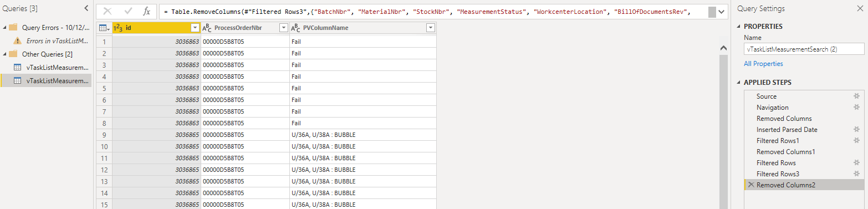The height and width of the screenshot is (209, 868).
Task: Select row number 9 header
Action: click(x=104, y=134)
